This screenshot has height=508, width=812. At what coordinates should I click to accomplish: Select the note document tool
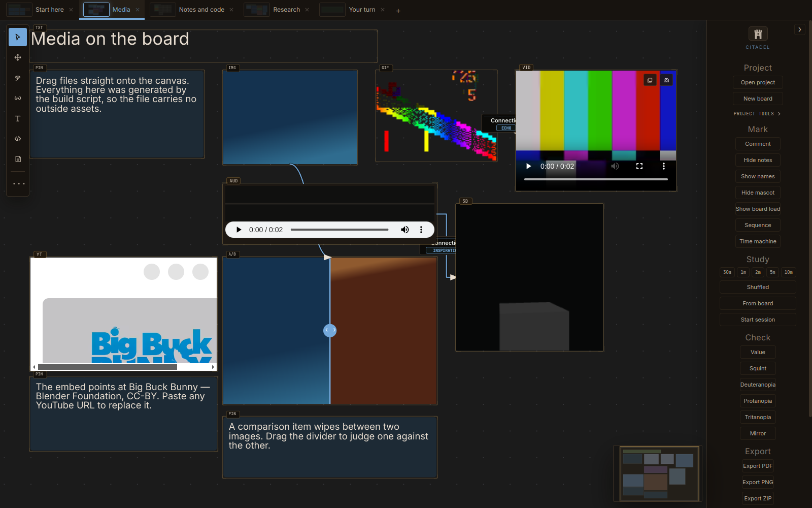coord(18,159)
